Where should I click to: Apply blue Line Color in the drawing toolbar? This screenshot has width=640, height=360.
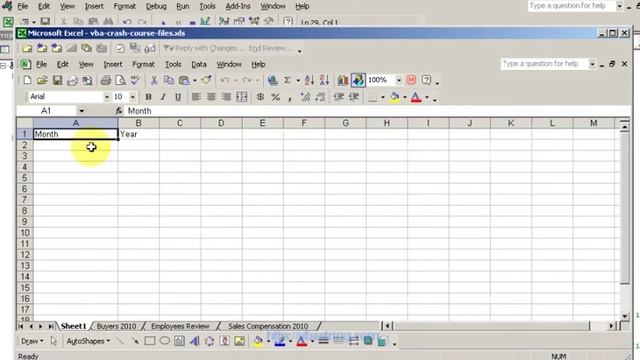[x=280, y=341]
